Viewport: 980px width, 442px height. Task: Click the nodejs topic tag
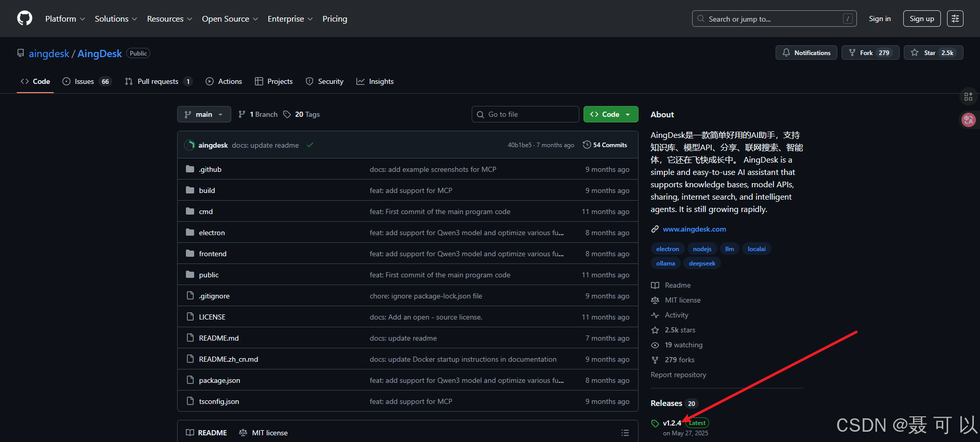point(702,249)
